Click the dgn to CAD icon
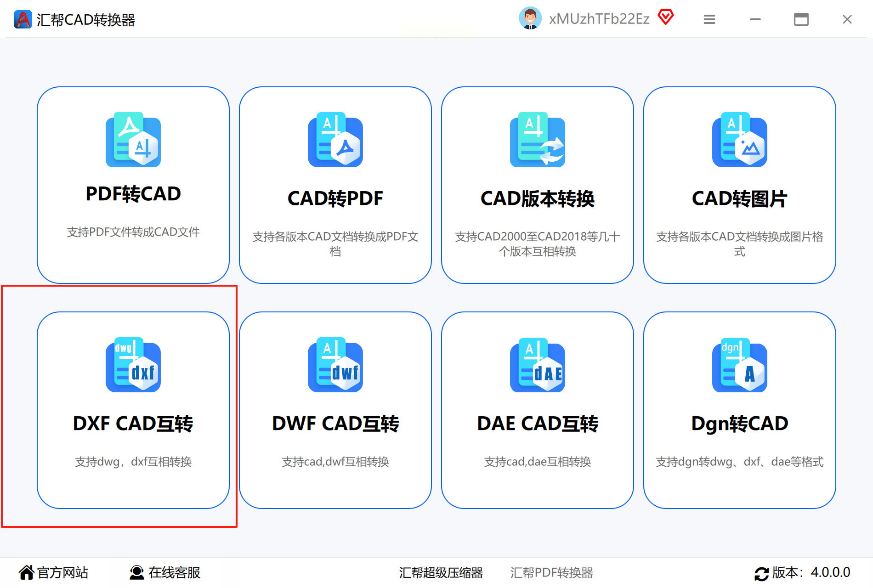Image resolution: width=873 pixels, height=588 pixels. (x=740, y=365)
